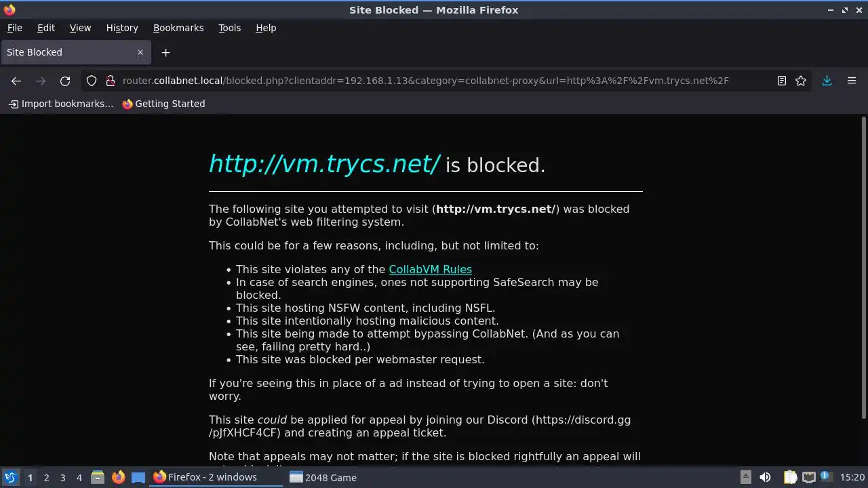Screen dimensions: 868x488
Task: Bookmark this page with the star
Action: pos(801,81)
